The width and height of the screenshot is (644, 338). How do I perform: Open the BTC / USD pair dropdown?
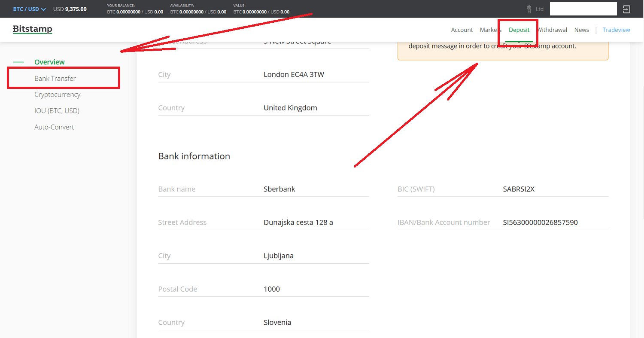point(29,9)
